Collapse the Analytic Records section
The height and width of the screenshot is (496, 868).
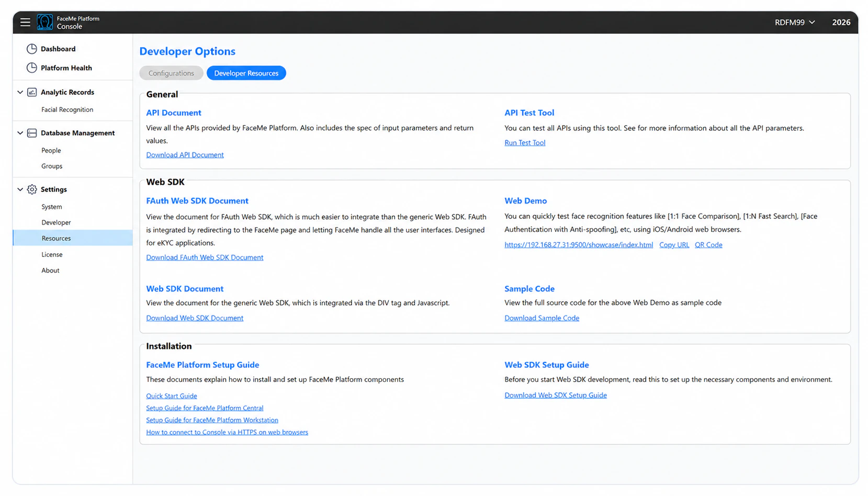(x=20, y=92)
